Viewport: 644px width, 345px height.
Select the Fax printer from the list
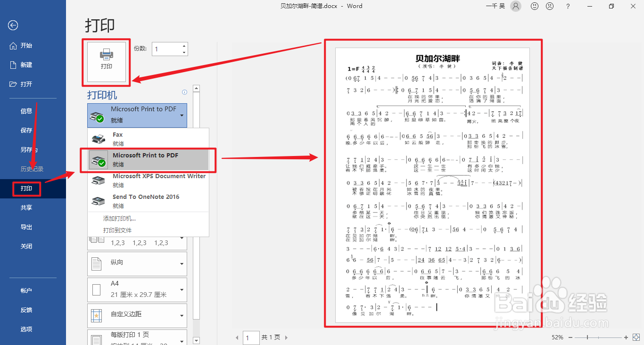[149, 139]
